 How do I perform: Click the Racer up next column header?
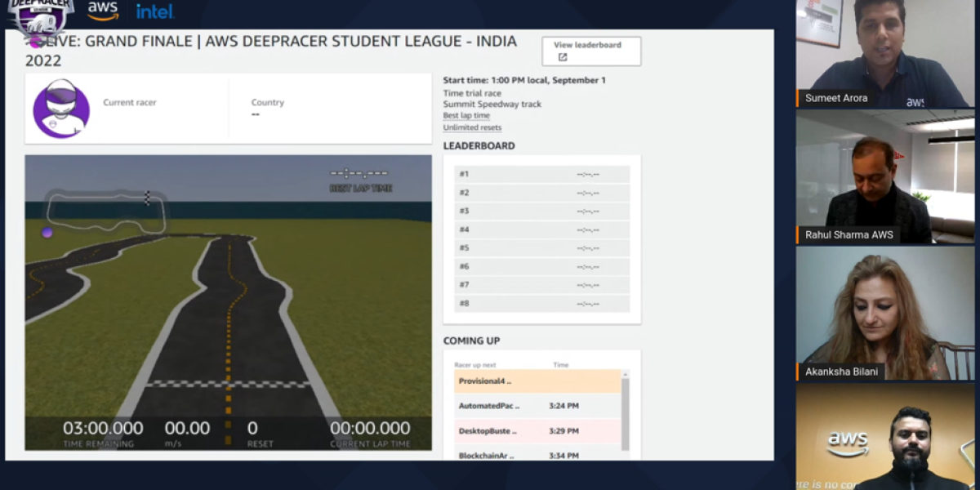point(474,364)
